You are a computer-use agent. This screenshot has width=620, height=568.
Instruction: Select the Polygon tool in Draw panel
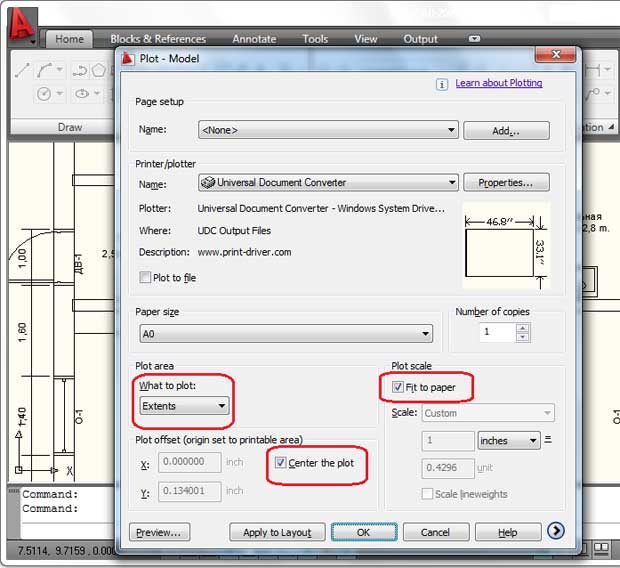coord(99,71)
